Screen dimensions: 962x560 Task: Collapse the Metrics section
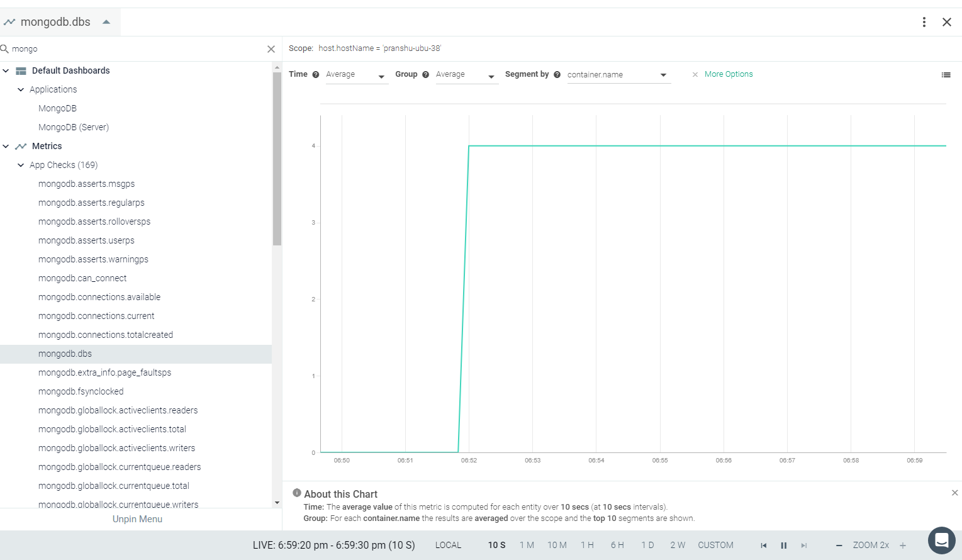tap(6, 146)
